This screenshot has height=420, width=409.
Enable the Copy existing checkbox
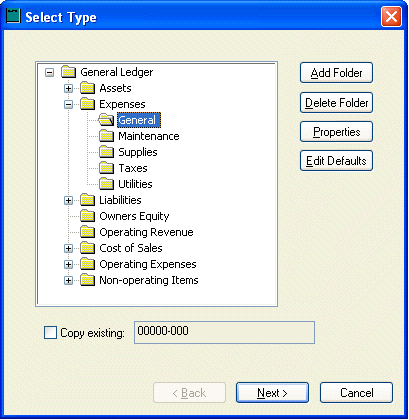coord(50,333)
